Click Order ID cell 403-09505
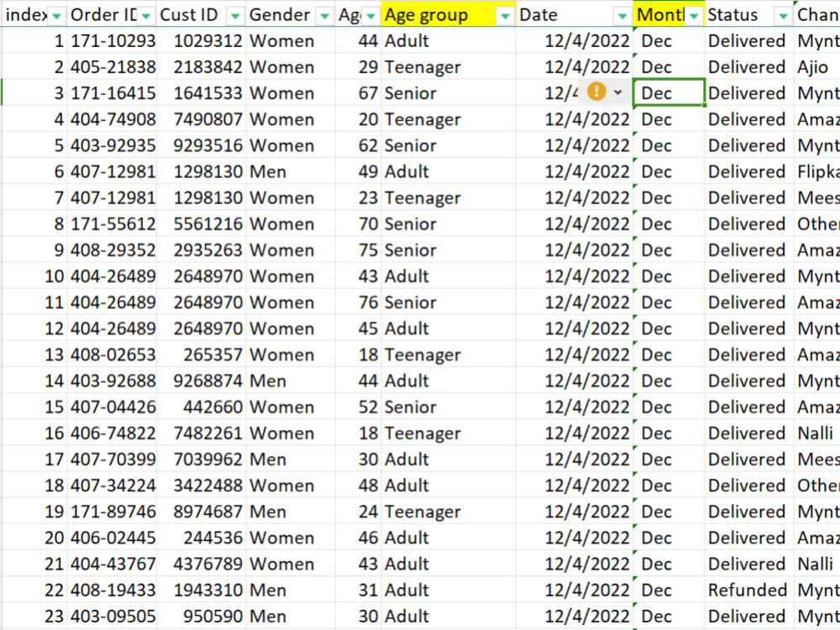840x630 pixels. [112, 616]
